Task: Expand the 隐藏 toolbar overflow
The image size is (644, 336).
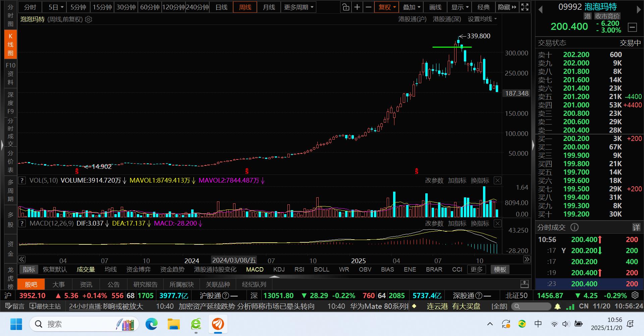Action: coord(507,7)
